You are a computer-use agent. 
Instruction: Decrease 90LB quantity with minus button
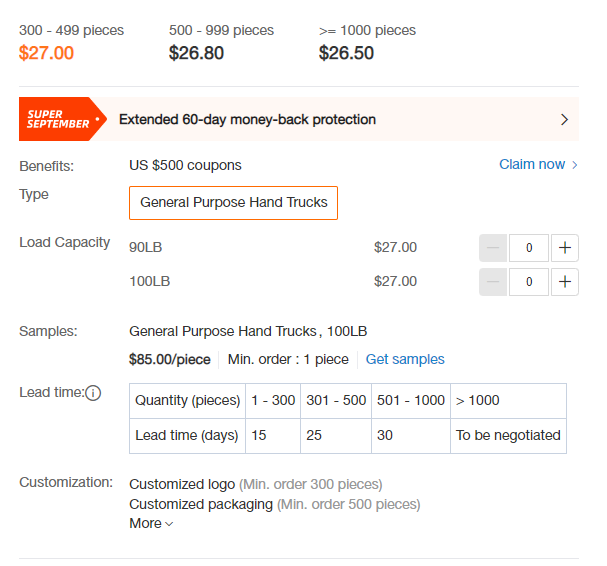[493, 247]
